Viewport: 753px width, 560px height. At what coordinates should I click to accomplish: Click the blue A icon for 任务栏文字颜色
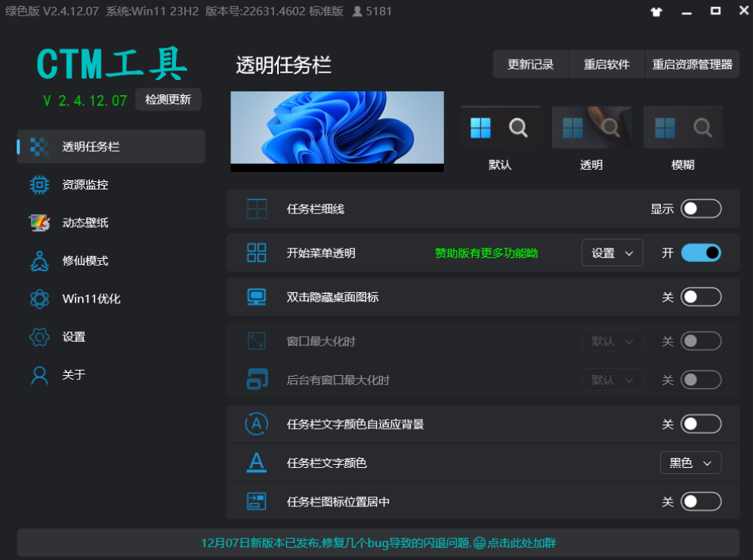coord(257,463)
